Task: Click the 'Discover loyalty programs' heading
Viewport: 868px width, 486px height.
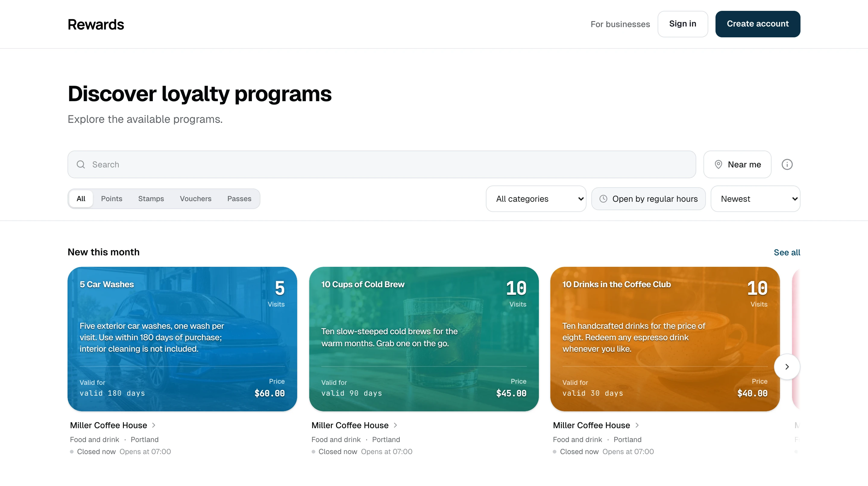Action: tap(200, 94)
